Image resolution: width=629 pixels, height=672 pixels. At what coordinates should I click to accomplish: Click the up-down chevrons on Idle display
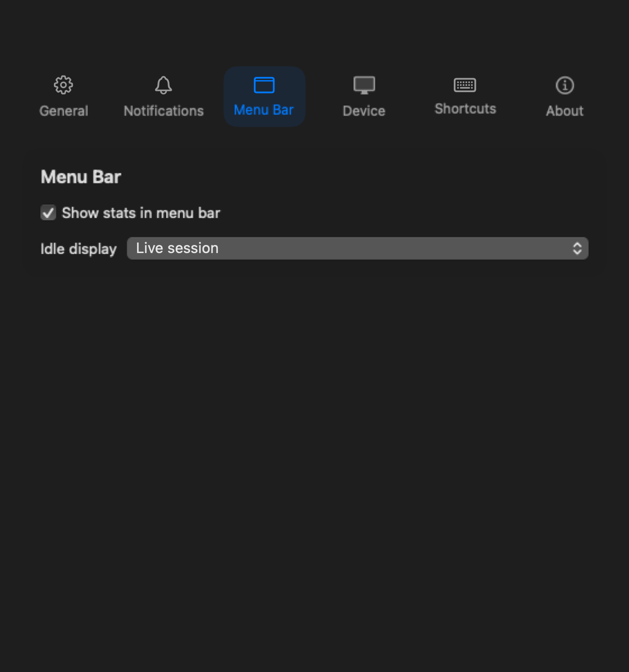(578, 248)
